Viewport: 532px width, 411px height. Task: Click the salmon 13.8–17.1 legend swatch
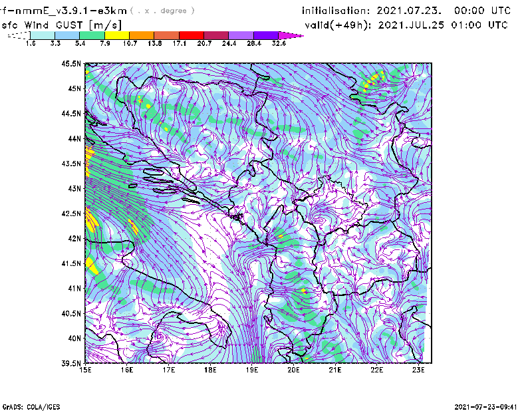tap(167, 35)
